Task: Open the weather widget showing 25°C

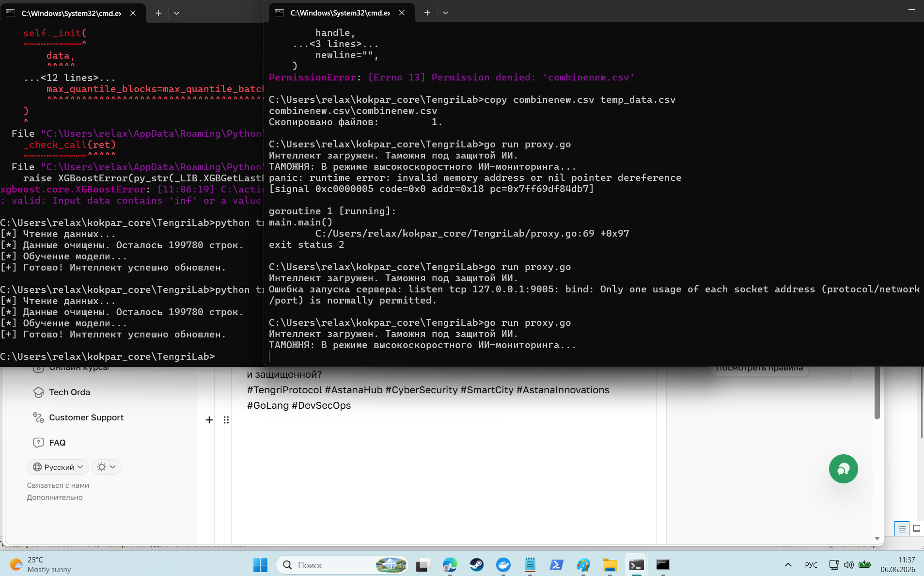Action: pos(41,565)
